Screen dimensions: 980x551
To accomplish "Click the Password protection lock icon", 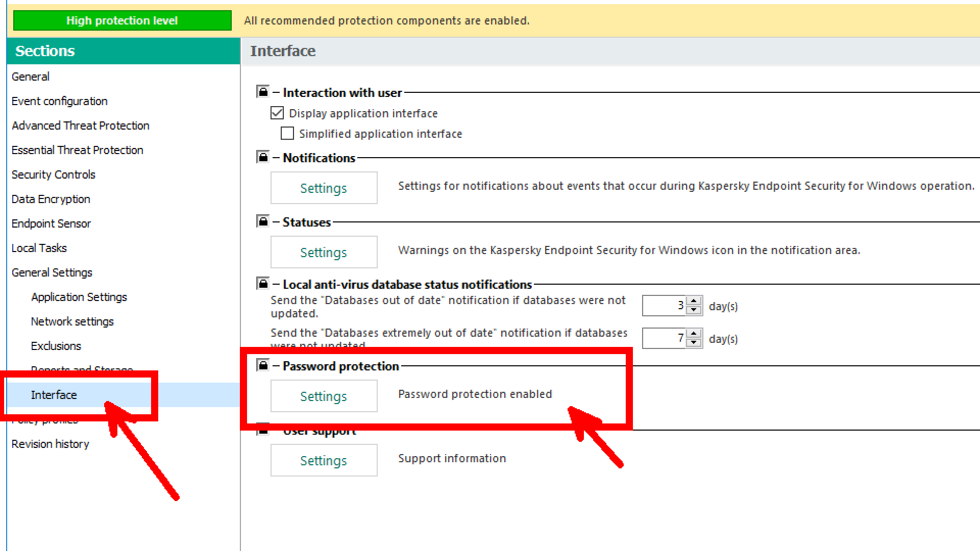I will click(x=263, y=365).
